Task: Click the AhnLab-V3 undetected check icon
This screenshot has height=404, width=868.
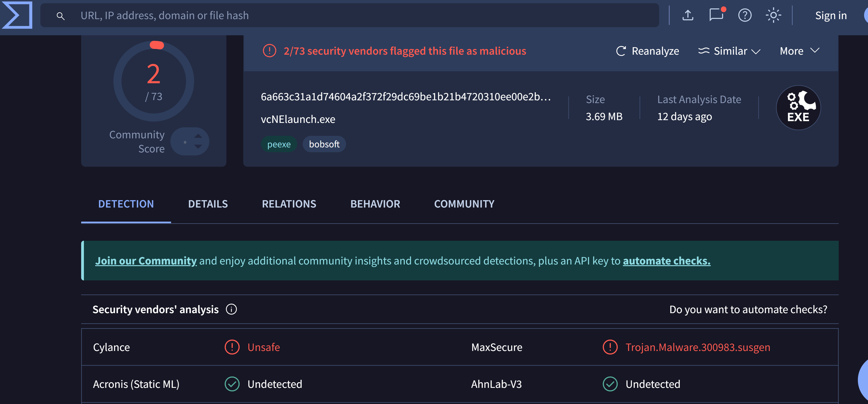Action: 610,384
